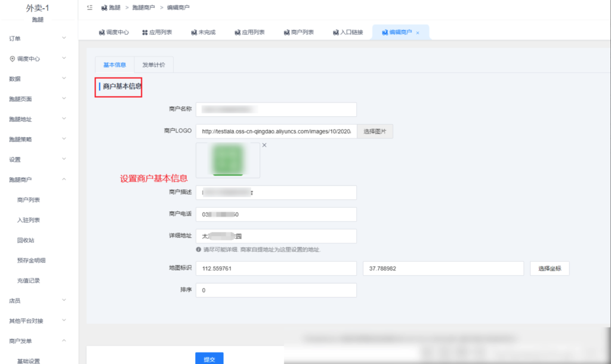The image size is (611, 364).
Task: Click the blue 提交 button
Action: 208,358
